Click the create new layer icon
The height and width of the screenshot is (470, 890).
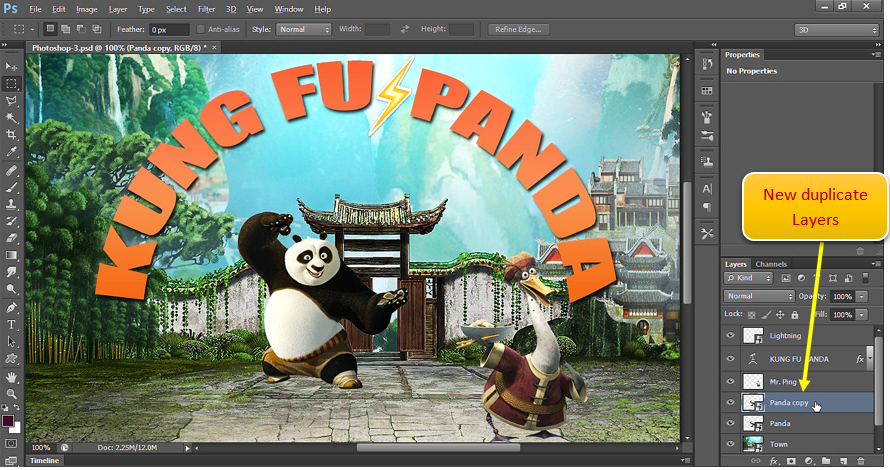click(x=843, y=461)
